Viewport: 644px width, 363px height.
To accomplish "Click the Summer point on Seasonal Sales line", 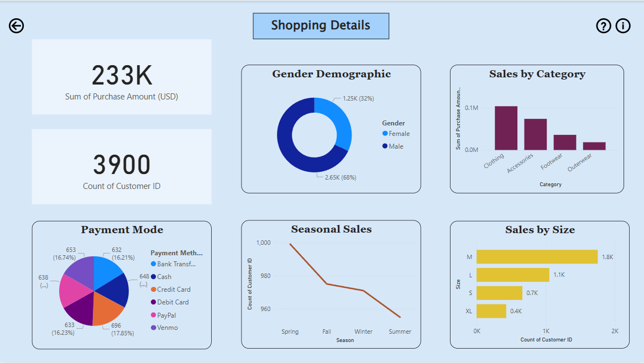I will point(400,317).
